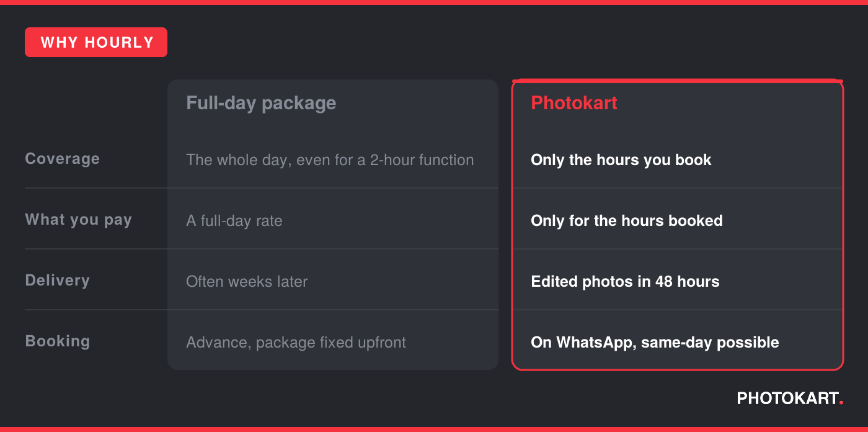Viewport: 868px width, 432px height.
Task: Click the red top border bar
Action: pyautogui.click(x=434, y=2)
